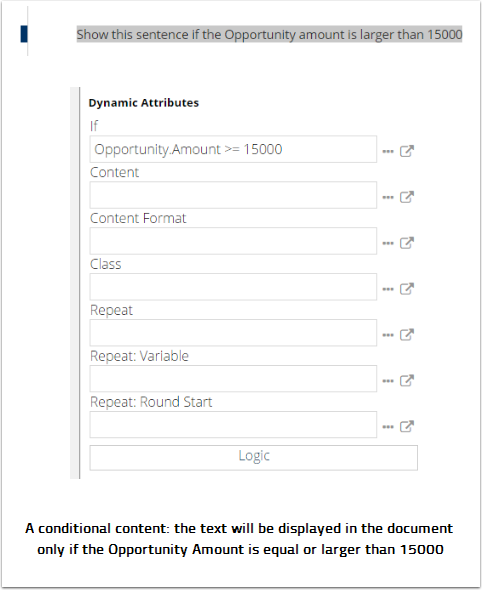
Task: Click the dark blue block marker
Action: click(24, 34)
